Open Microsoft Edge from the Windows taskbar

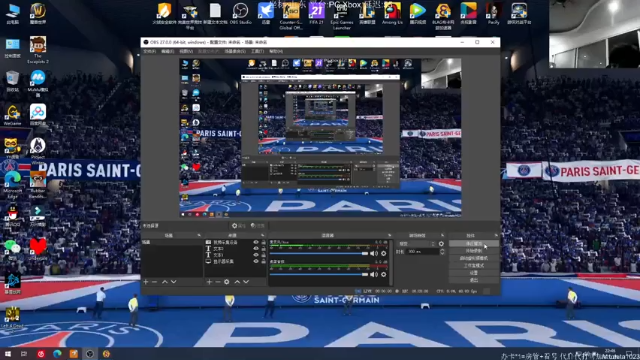(57, 354)
